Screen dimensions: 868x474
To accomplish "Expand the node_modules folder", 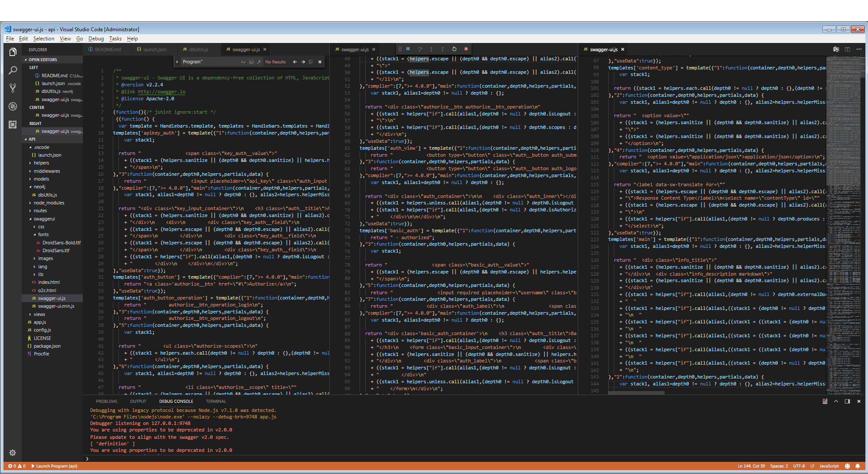I will (49, 203).
